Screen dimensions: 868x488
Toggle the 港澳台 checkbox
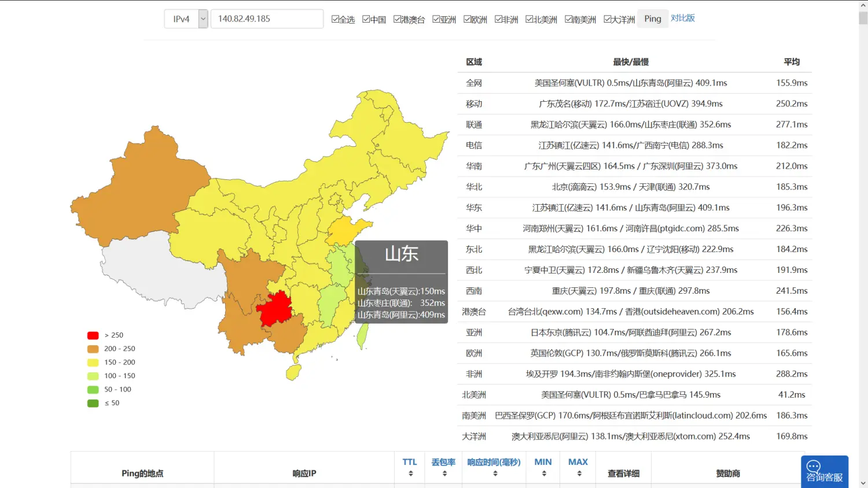[x=397, y=19]
